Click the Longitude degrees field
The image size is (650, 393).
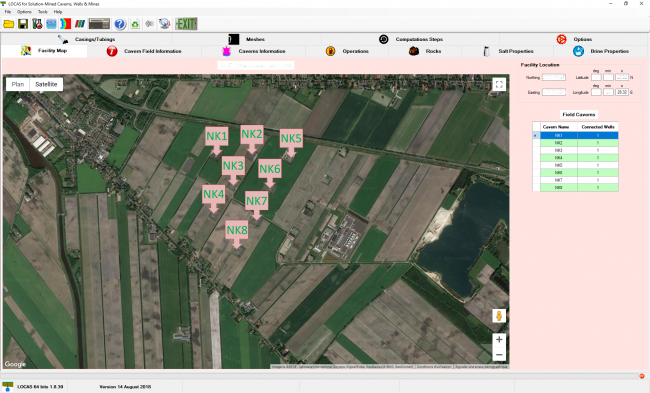point(596,92)
